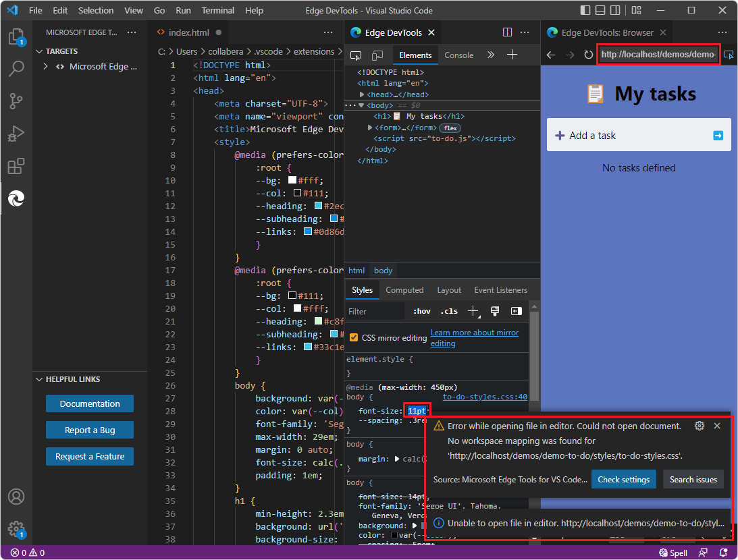738x560 pixels.
Task: Toggle element state with :hov
Action: click(x=421, y=311)
